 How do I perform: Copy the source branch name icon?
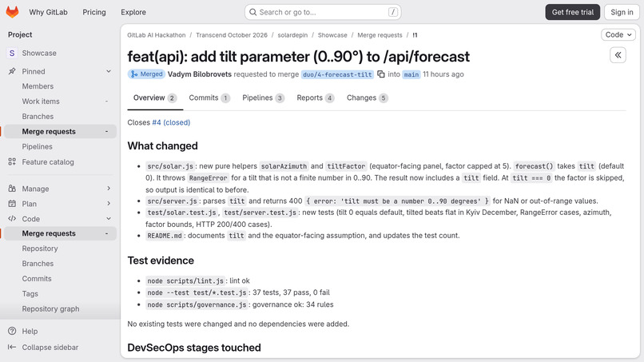[x=381, y=74]
